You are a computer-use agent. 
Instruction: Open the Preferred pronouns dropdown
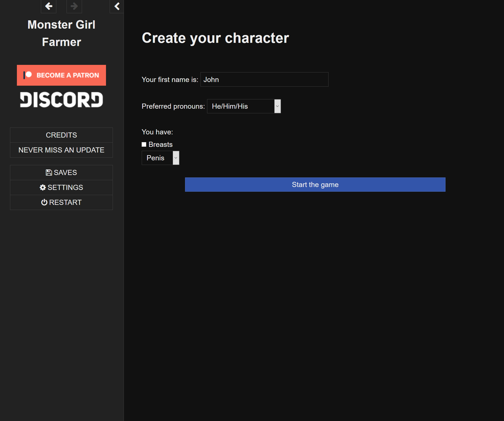tap(244, 106)
